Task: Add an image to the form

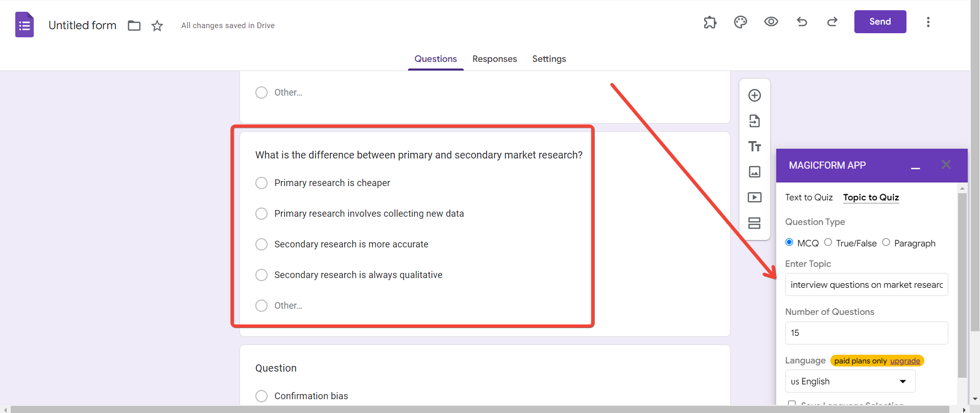Action: point(754,172)
